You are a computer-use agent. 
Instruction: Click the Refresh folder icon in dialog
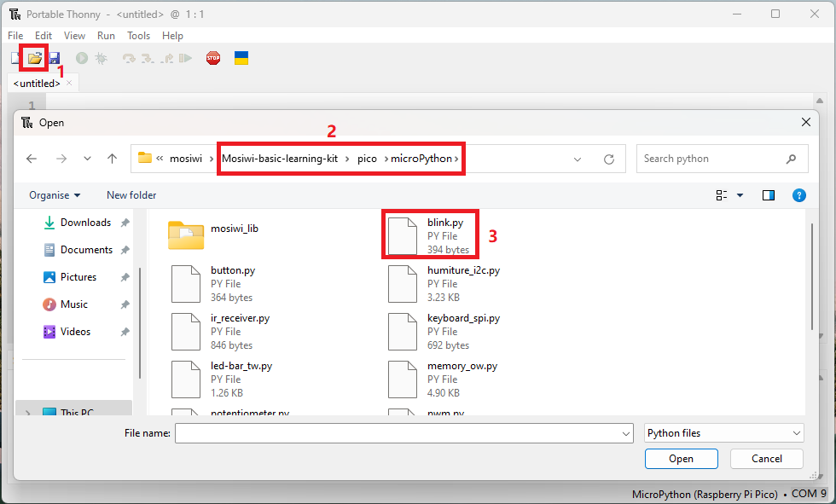click(609, 159)
